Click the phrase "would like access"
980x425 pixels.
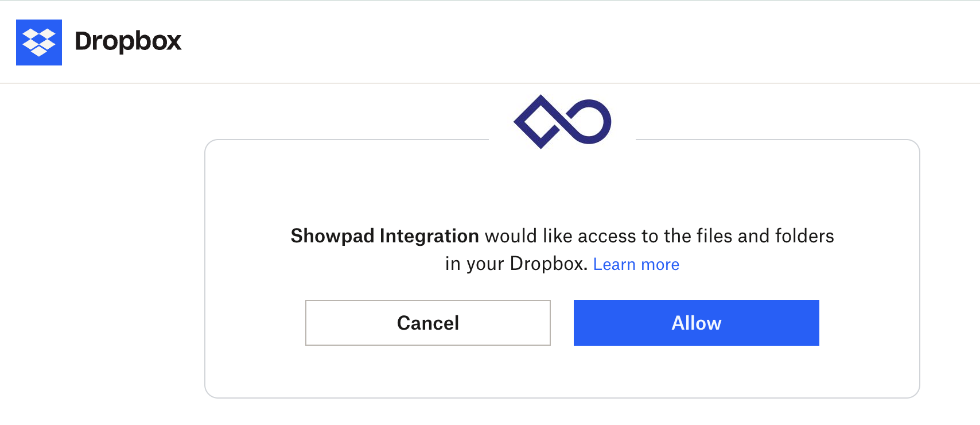coord(561,236)
